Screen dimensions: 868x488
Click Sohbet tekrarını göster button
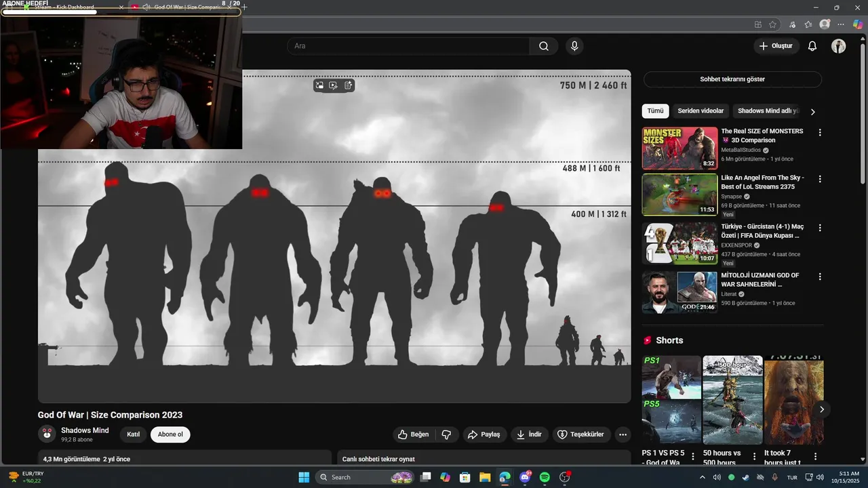[x=732, y=79]
